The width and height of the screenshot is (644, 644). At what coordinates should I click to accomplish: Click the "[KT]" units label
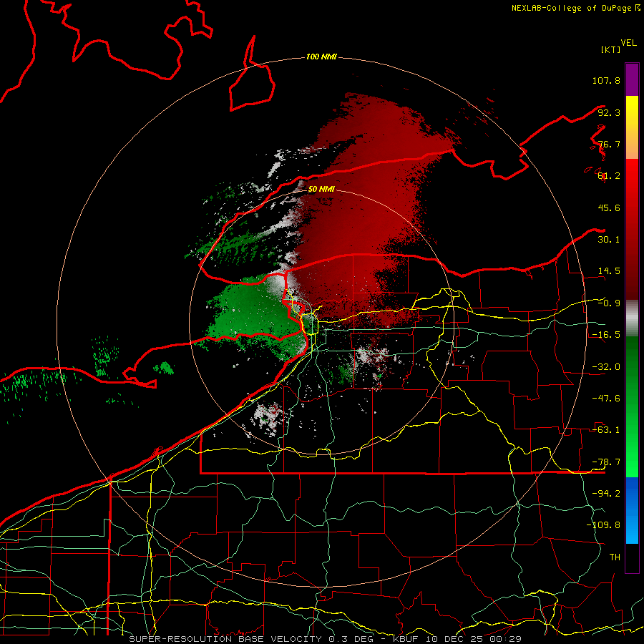[x=610, y=49]
